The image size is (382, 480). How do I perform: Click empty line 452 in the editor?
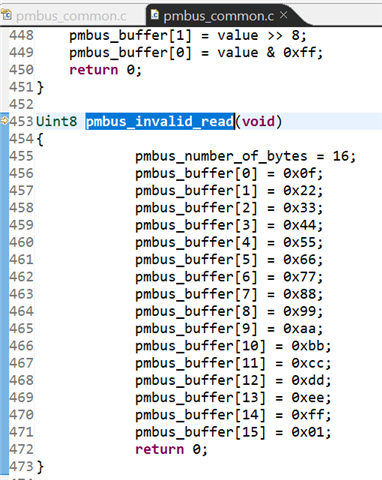point(209,105)
